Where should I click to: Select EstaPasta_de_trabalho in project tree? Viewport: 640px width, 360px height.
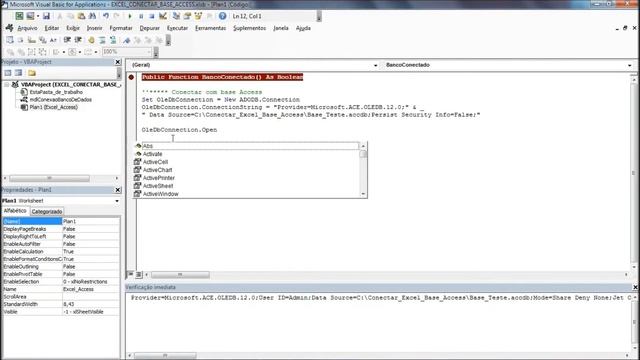(x=56, y=92)
